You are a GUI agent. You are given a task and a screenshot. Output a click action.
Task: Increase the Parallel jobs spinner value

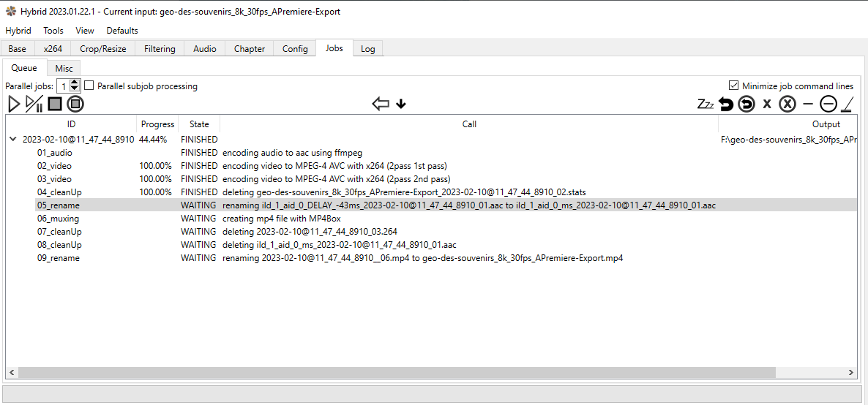pos(75,83)
